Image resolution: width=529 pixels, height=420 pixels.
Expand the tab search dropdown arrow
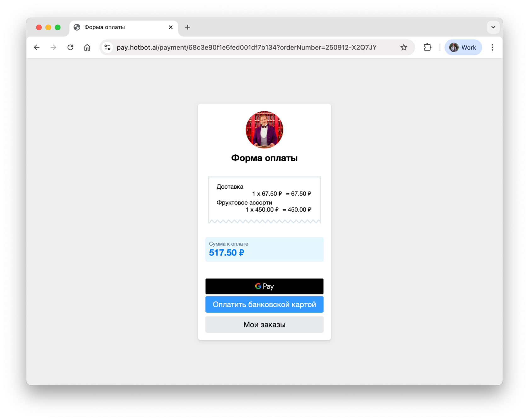493,27
